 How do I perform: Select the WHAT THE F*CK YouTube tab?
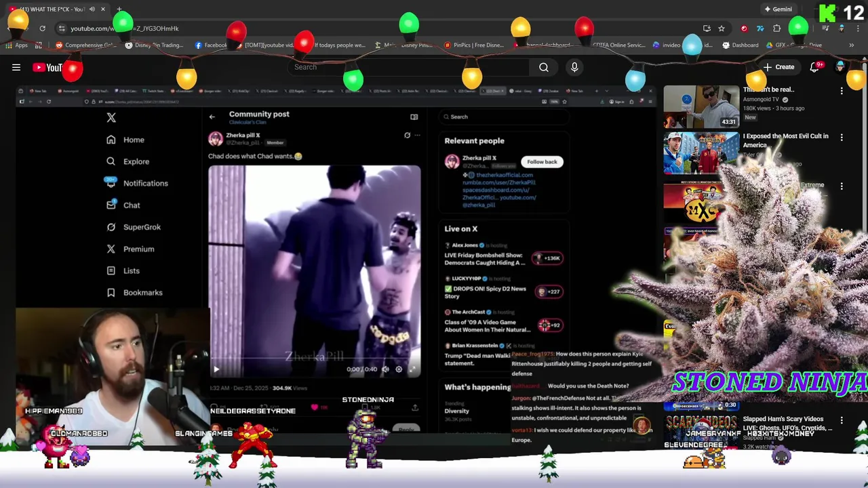coord(58,9)
